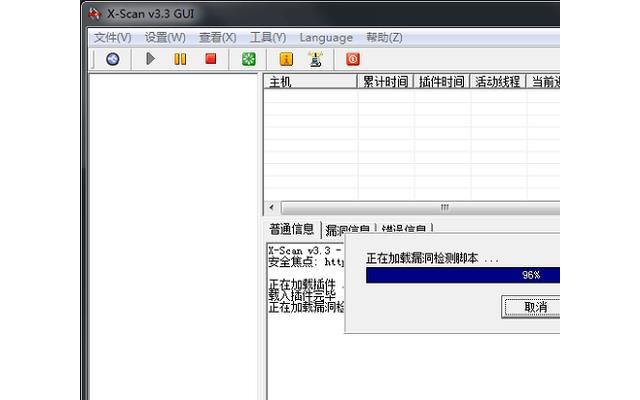Screen dimensions: 640x400
Task: Click the 载入插件完毕 log line
Action: (302, 295)
